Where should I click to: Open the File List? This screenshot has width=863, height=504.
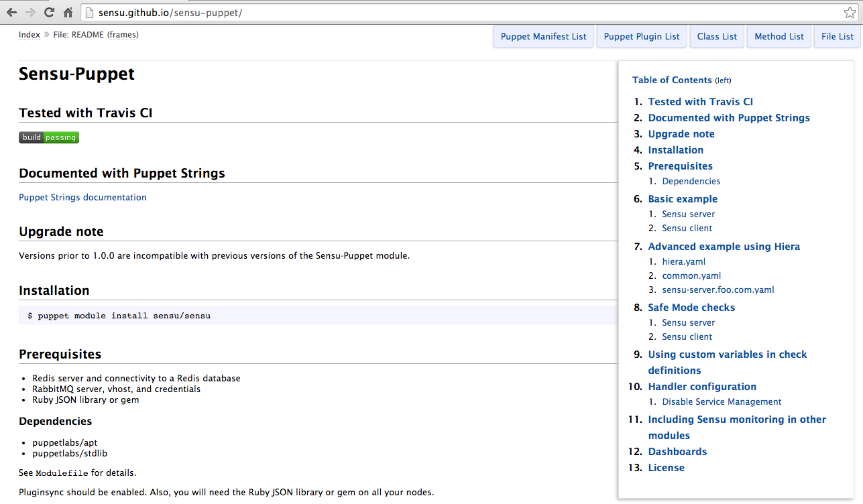coord(838,36)
